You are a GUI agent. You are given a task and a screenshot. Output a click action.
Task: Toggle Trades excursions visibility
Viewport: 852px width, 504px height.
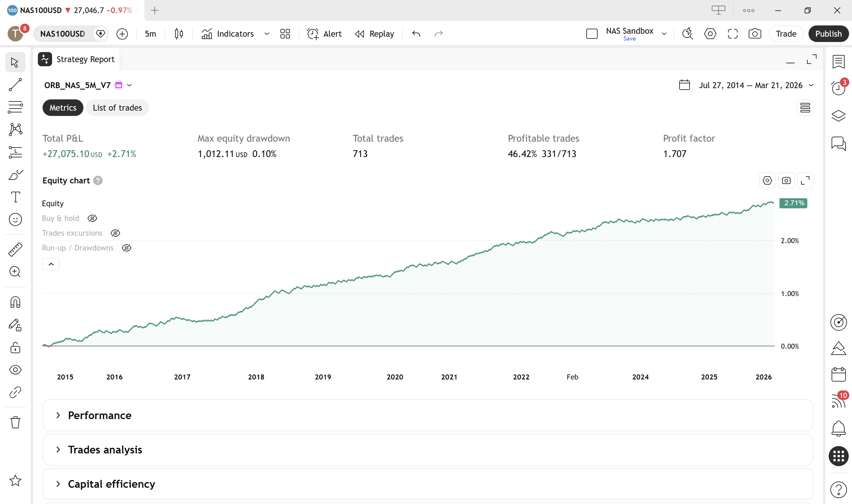coord(115,233)
